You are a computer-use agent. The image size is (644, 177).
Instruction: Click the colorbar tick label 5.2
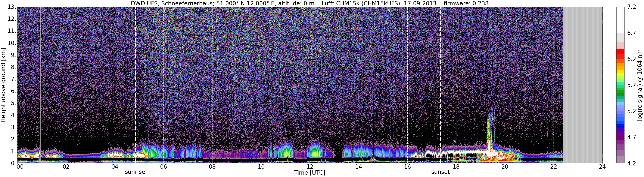[632, 111]
